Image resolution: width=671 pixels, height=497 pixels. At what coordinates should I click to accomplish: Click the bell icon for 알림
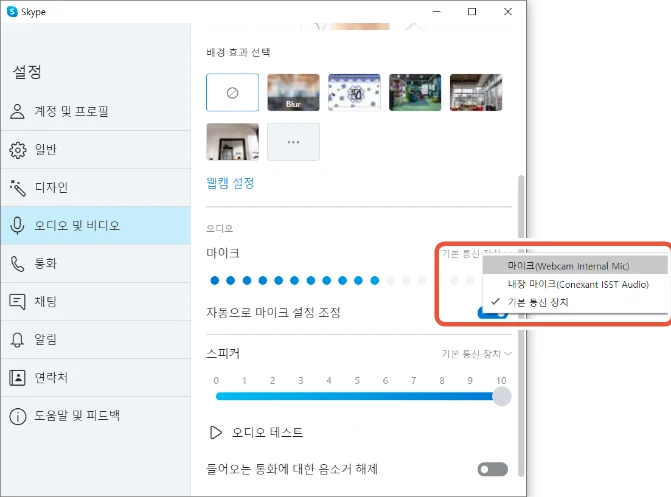tap(17, 340)
